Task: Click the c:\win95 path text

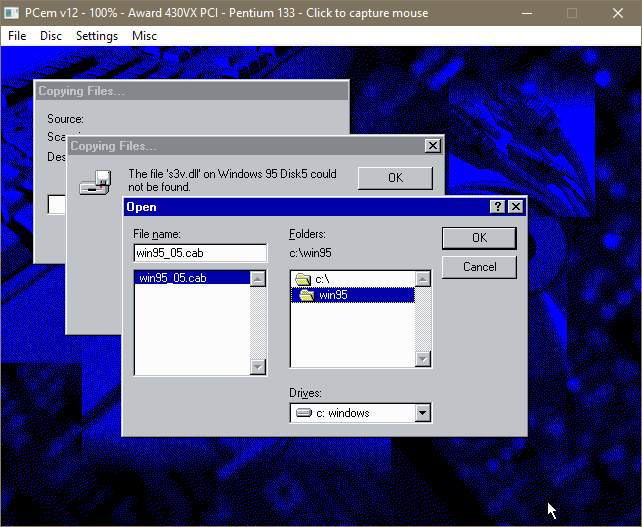Action: pos(310,253)
